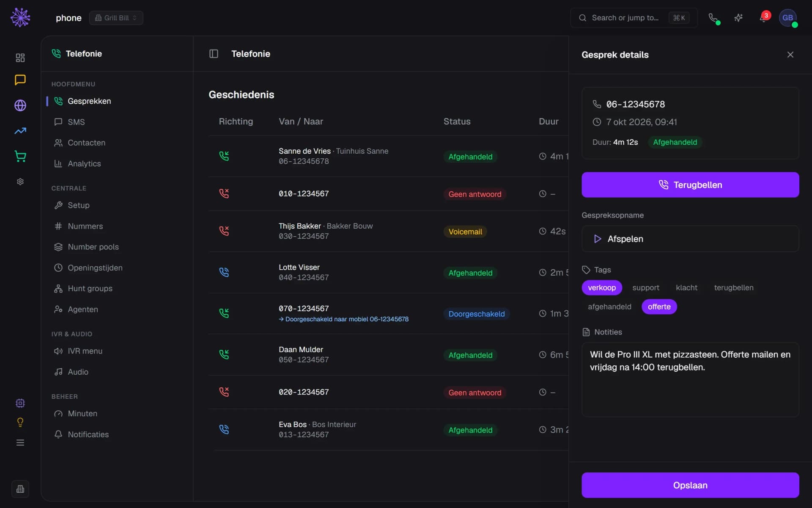Screen dimensions: 812x508
Task: Toggle the offerte tag
Action: tap(659, 306)
